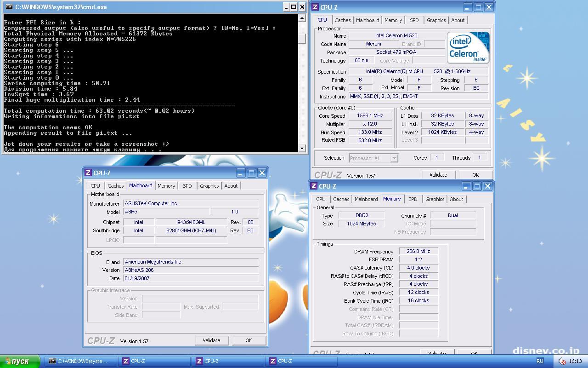Click the A8HeAS.206 BIOS version field
The image size is (588, 368).
click(x=191, y=270)
